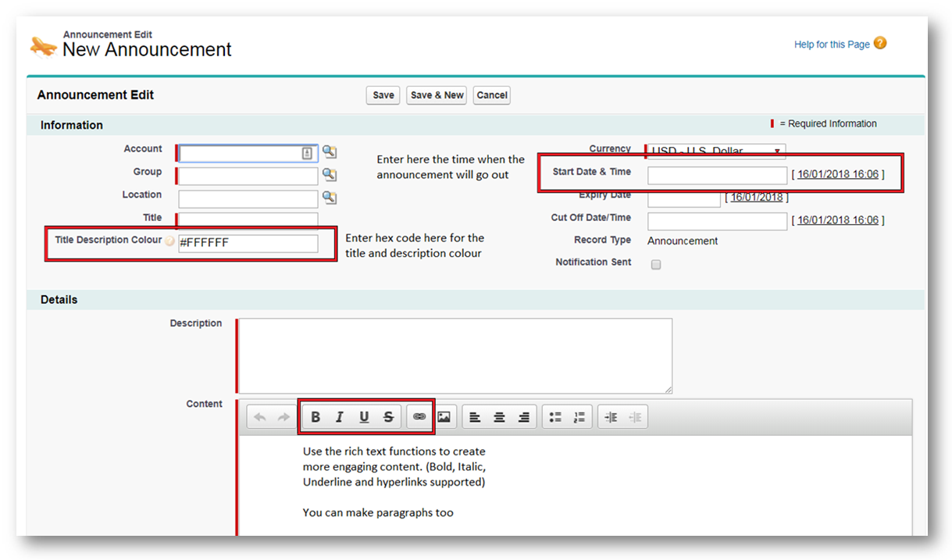Toggle Bold formatting in the Content editor
This screenshot has width=952, height=560.
point(316,417)
